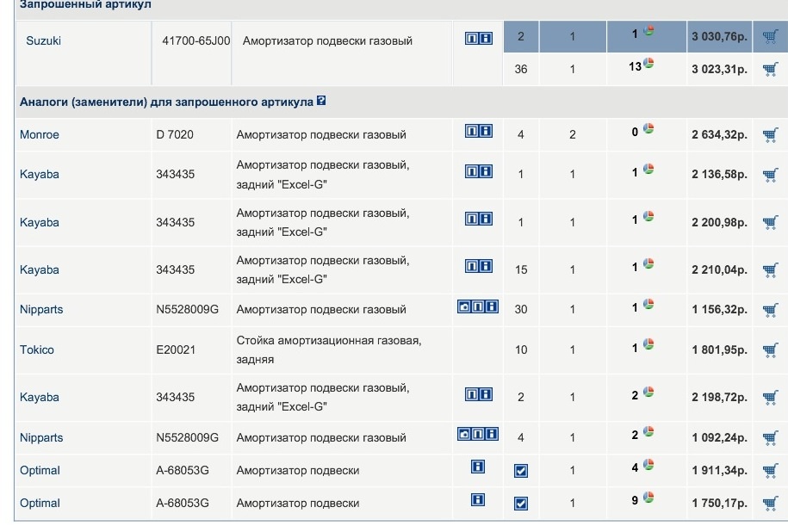Screen dimensions: 788x532
Task: Toggle checkbox in Optimal 1 911,34р. row
Action: point(520,471)
